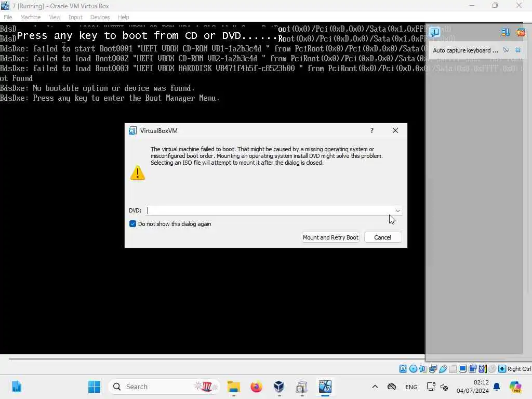The width and height of the screenshot is (532, 399).
Task: Click the notification center speech bubble icon
Action: tap(435, 32)
